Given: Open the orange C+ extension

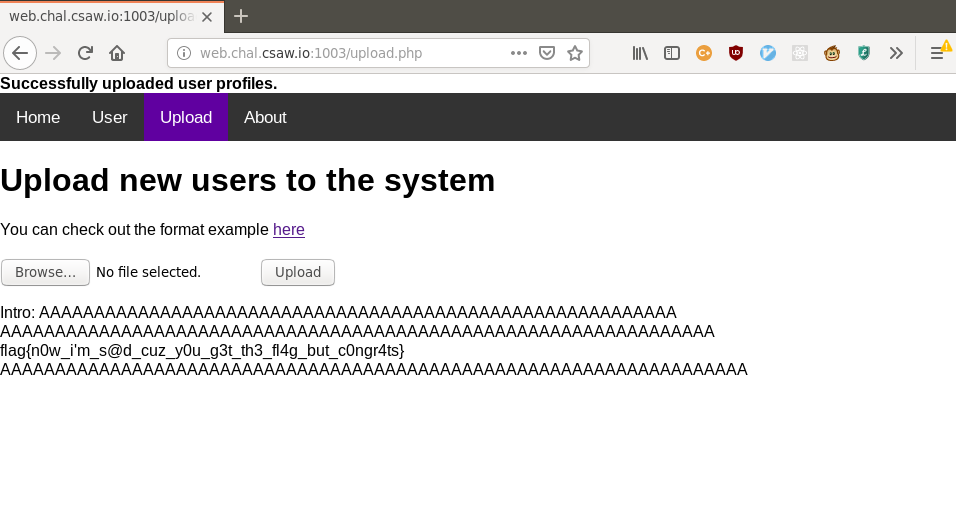Looking at the screenshot, I should click(704, 53).
